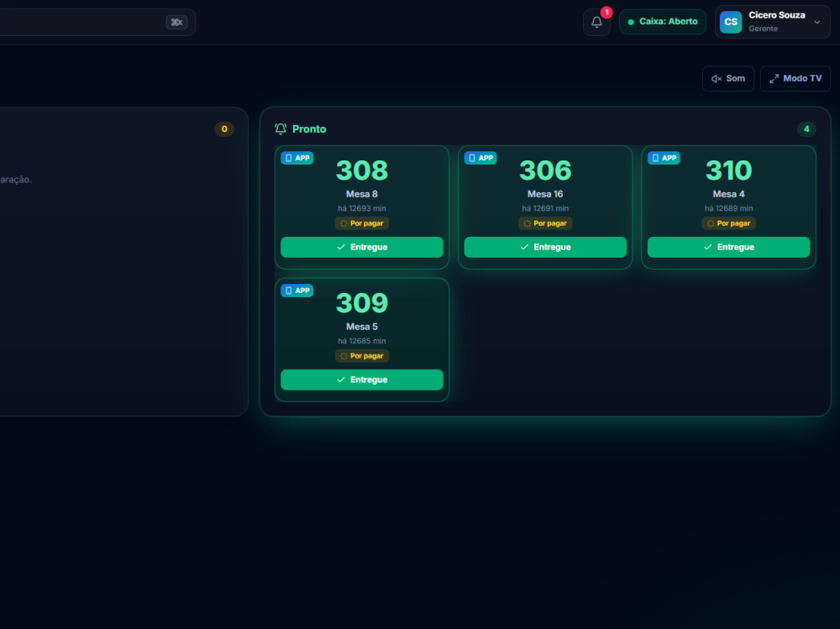The width and height of the screenshot is (840, 629).
Task: Mark order 308 as Entregue
Action: pos(361,247)
